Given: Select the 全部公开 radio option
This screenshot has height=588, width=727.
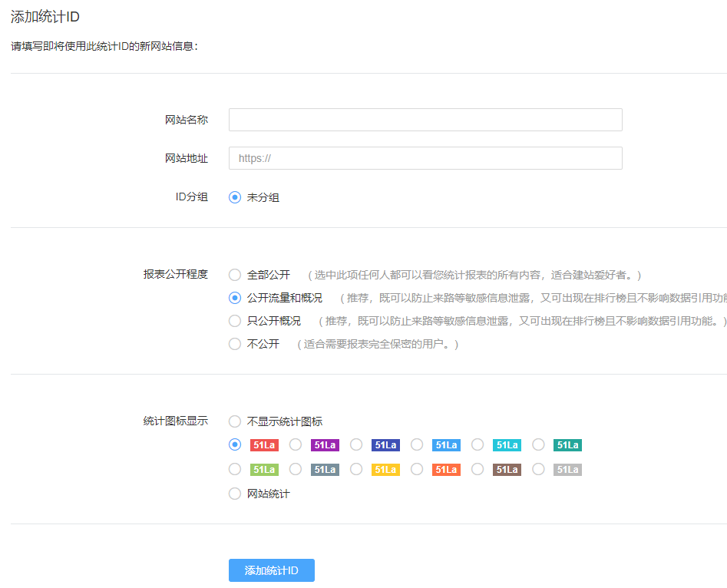Looking at the screenshot, I should click(235, 275).
